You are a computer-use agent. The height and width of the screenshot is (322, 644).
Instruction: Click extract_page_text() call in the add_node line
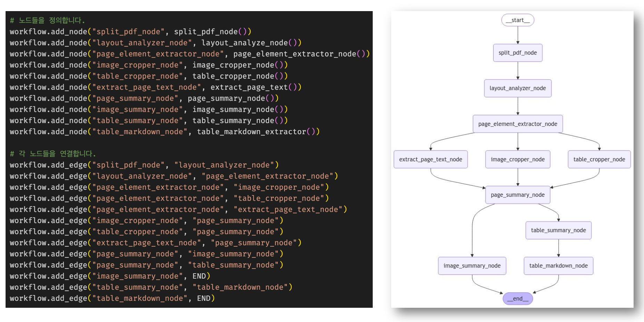(x=256, y=87)
